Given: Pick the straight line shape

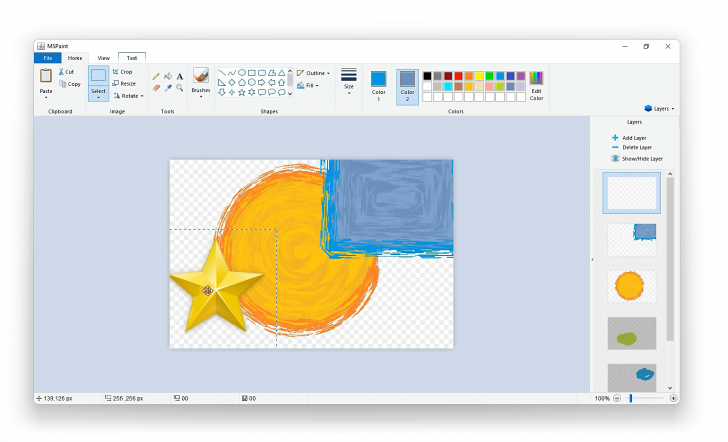Looking at the screenshot, I should tap(222, 73).
